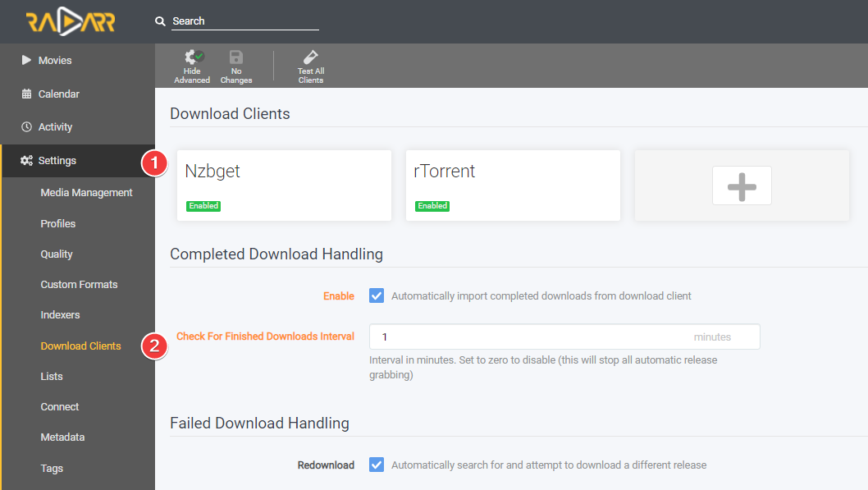868x490 pixels.
Task: Select Indexers from the settings sidebar
Action: [61, 314]
